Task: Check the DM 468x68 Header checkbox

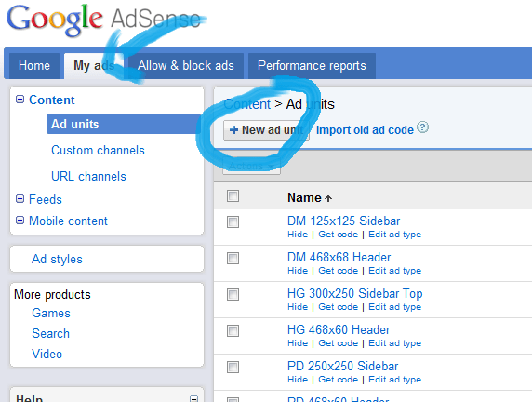Action: coord(233,258)
